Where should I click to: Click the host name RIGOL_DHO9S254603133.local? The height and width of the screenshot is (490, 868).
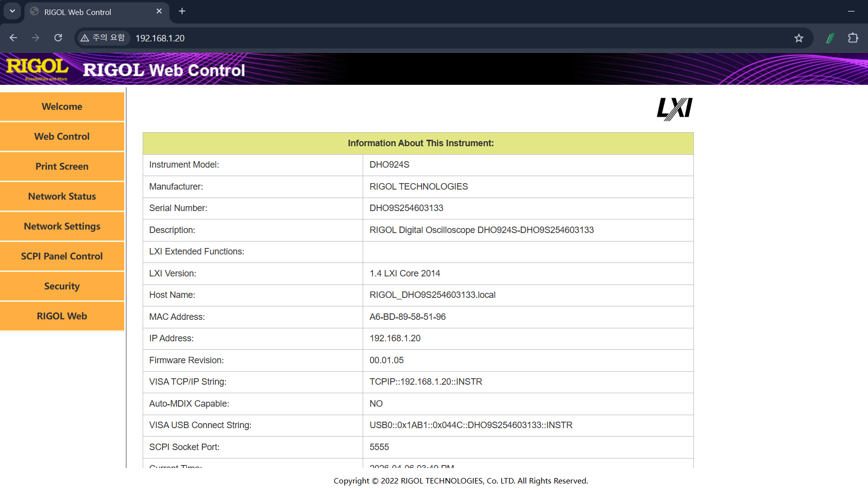433,295
